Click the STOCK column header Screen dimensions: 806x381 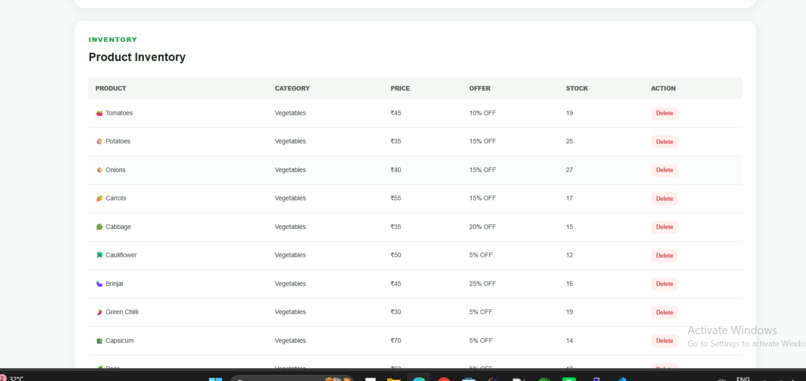[577, 88]
